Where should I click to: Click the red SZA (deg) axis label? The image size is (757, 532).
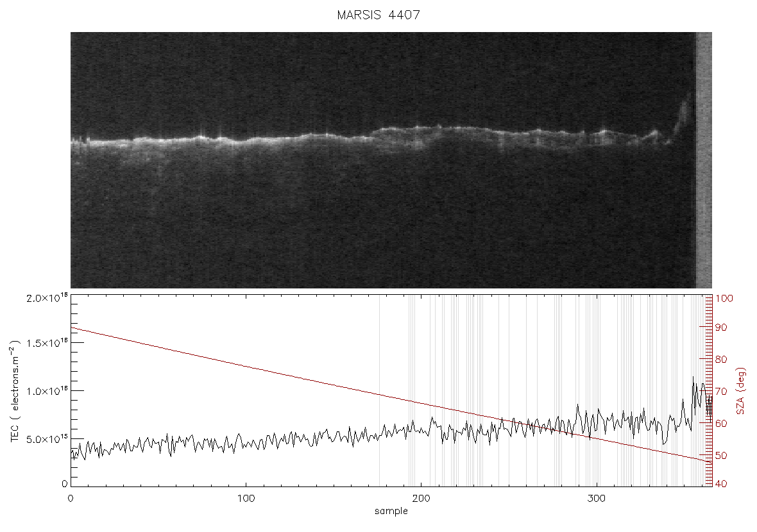(741, 391)
